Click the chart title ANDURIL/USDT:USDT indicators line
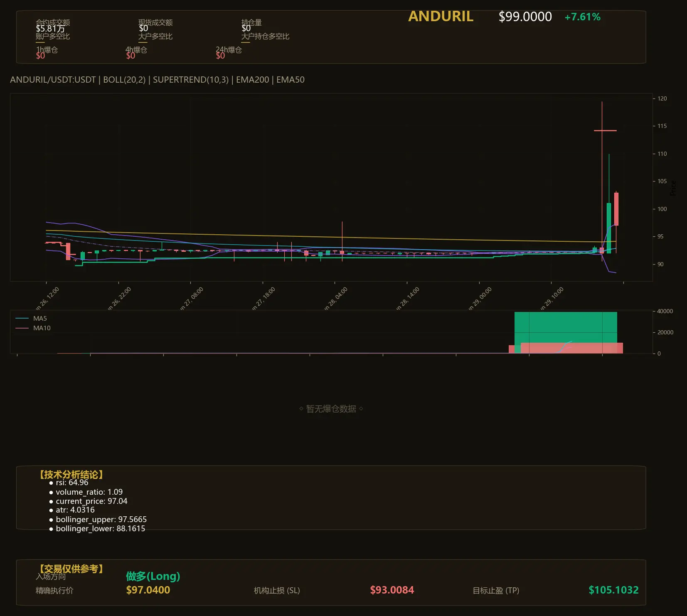 [x=157, y=80]
